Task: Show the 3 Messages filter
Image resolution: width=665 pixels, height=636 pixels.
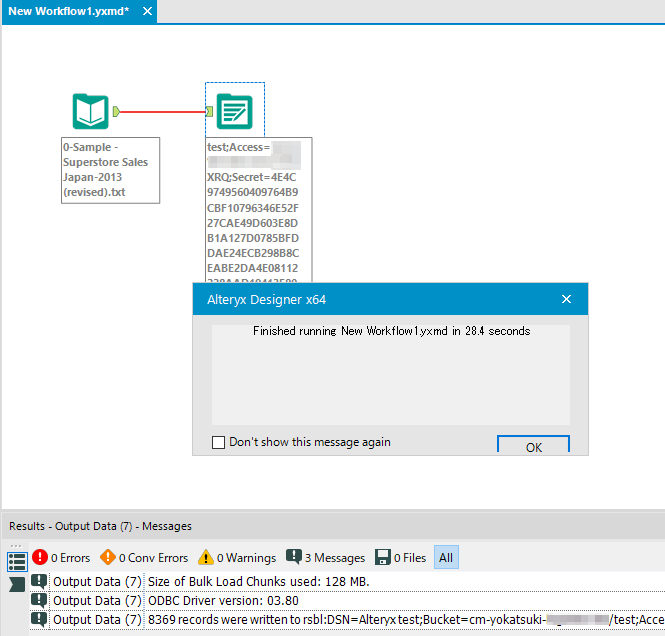Action: tap(294, 558)
